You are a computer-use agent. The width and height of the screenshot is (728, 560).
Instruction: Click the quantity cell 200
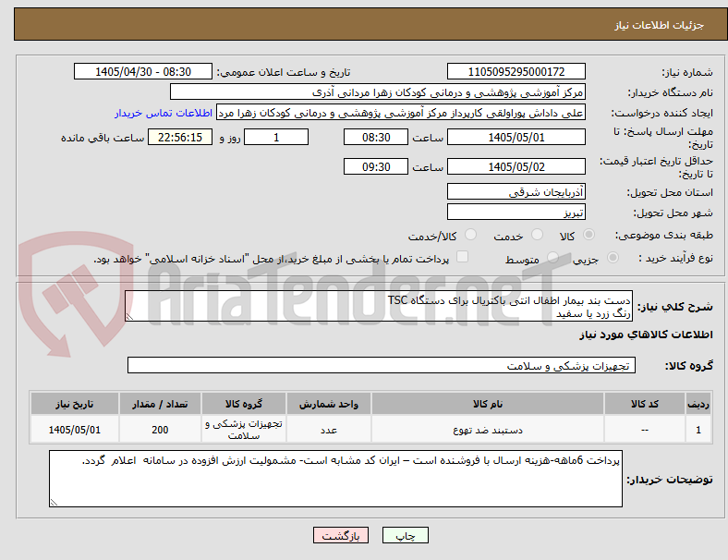pos(160,430)
